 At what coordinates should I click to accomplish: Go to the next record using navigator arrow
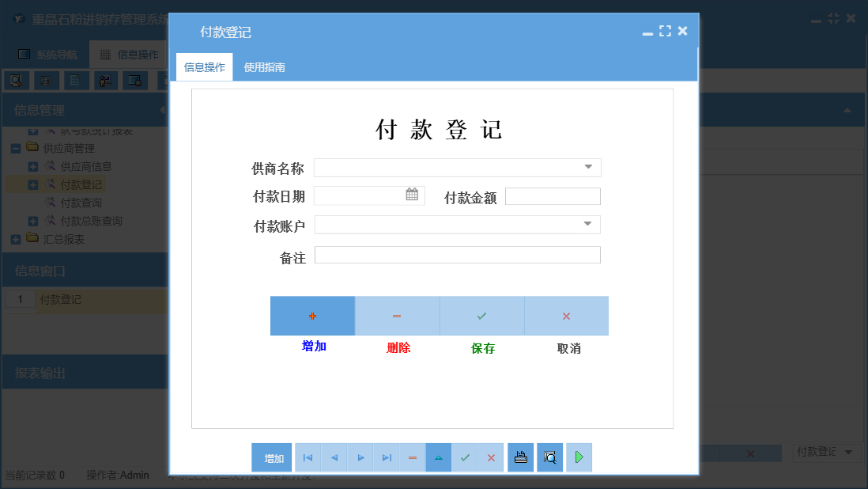pos(360,457)
